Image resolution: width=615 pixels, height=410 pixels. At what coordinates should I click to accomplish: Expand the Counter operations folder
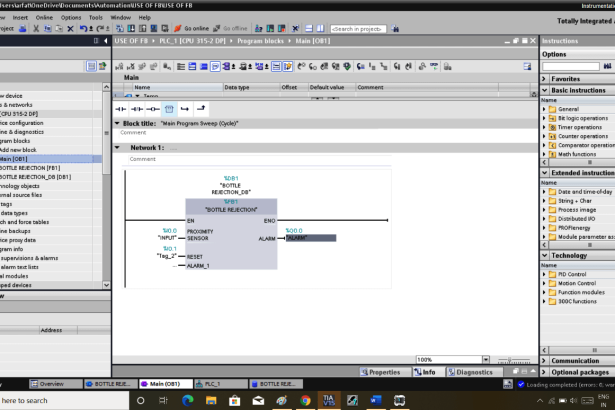pos(545,136)
